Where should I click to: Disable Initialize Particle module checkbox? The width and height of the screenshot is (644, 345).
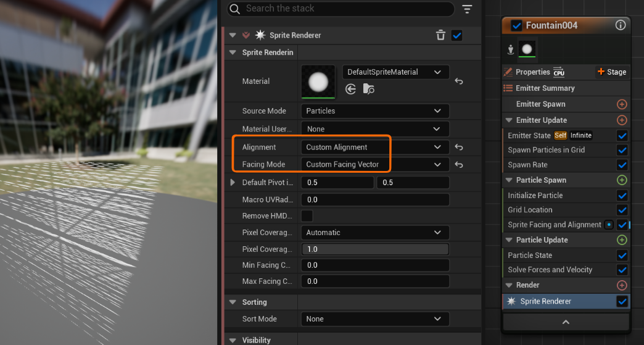click(622, 196)
